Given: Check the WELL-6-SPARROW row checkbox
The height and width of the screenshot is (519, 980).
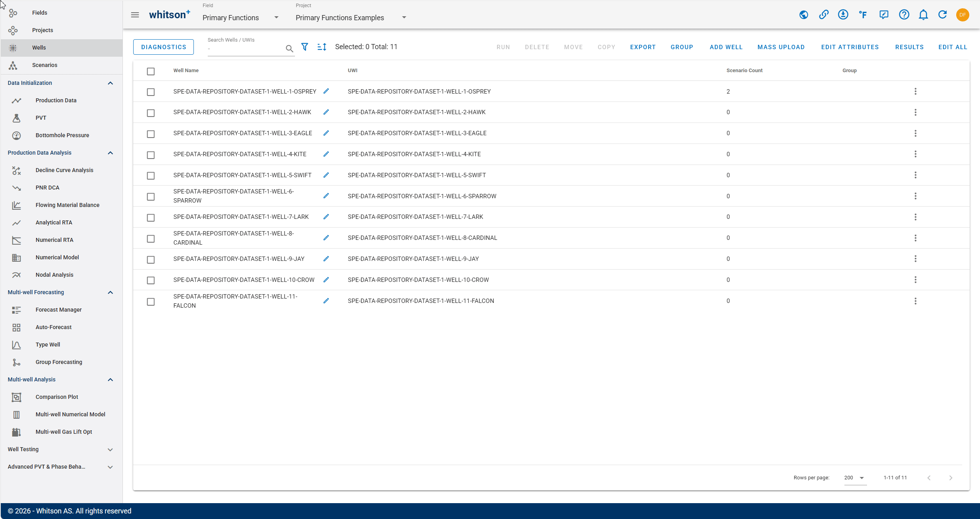Looking at the screenshot, I should pos(151,197).
